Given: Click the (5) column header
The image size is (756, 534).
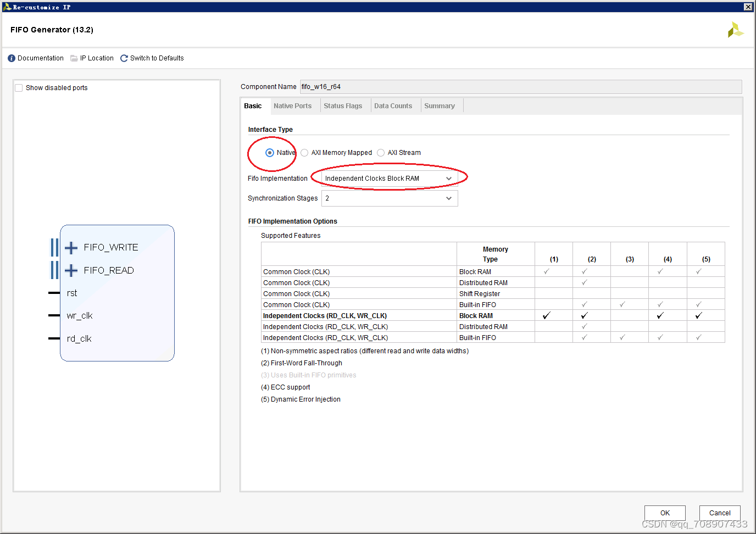Looking at the screenshot, I should pos(706,254).
